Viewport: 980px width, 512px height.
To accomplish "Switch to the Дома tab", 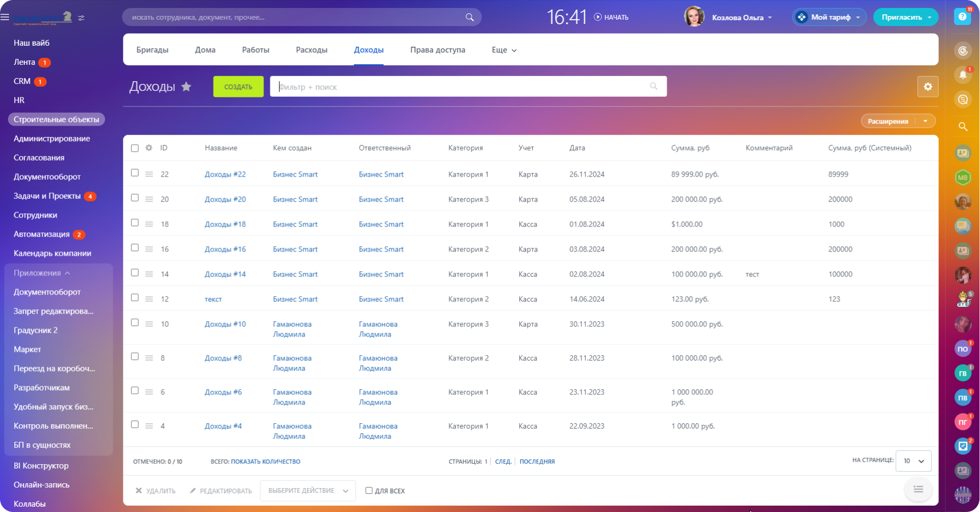I will pos(205,50).
